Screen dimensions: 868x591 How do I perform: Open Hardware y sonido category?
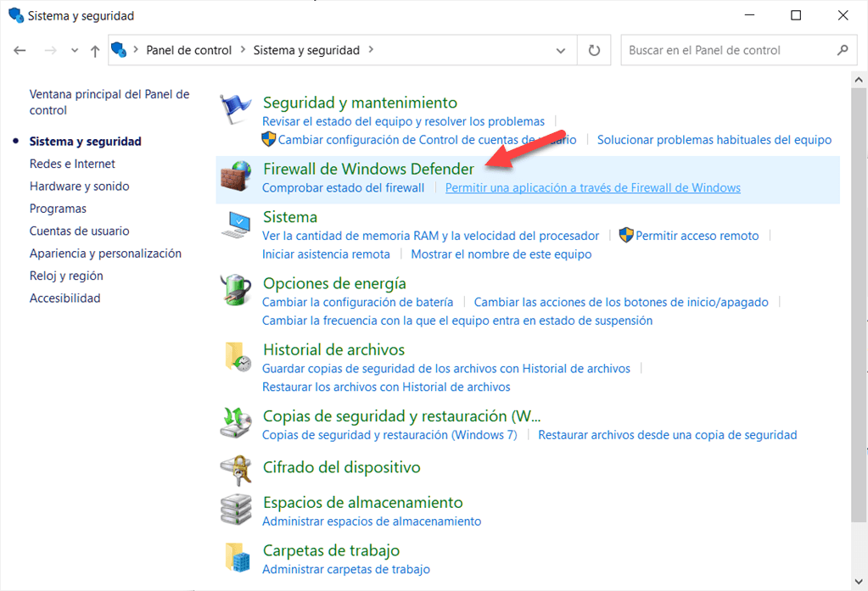[x=79, y=186]
